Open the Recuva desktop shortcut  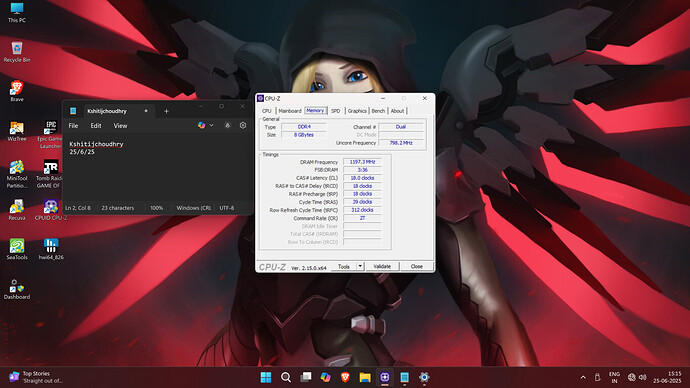(x=17, y=210)
